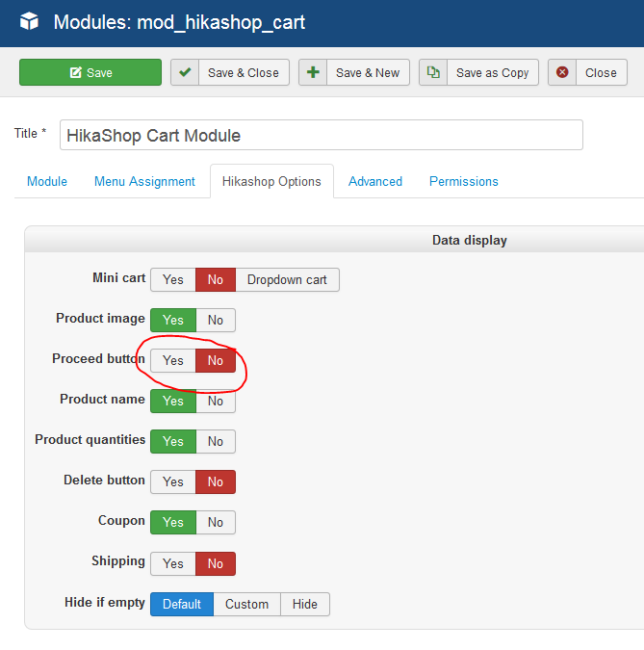The height and width of the screenshot is (650, 644).
Task: Click the Save & New button label
Action: coord(368,72)
